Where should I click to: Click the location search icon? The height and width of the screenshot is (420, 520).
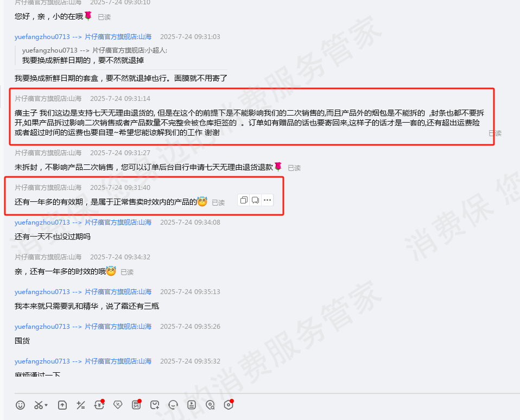210,405
